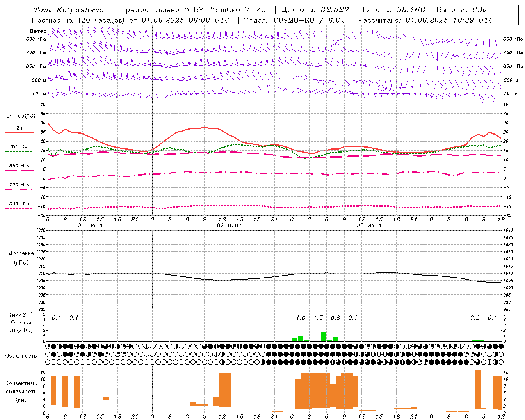The height and width of the screenshot is (420, 525).
Task: Click the '(мм/3ч.)' precipitation unit label
Action: pos(21,315)
